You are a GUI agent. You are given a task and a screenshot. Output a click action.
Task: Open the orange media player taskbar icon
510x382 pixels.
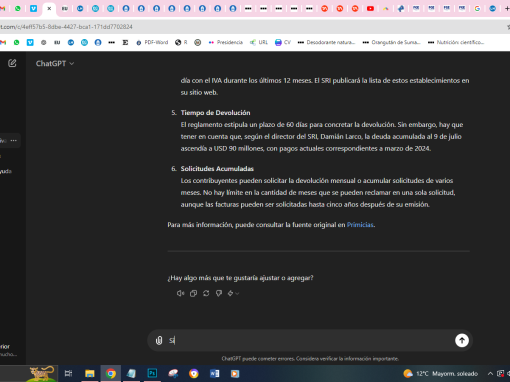point(235,373)
